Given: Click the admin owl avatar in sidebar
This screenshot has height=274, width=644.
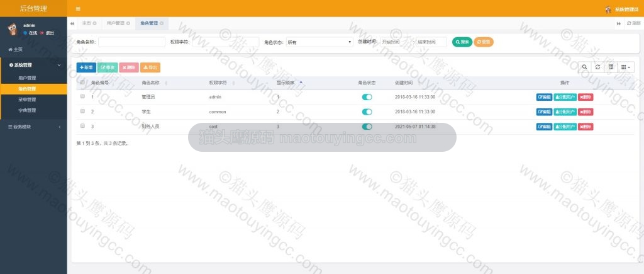Looking at the screenshot, I should pos(13,29).
